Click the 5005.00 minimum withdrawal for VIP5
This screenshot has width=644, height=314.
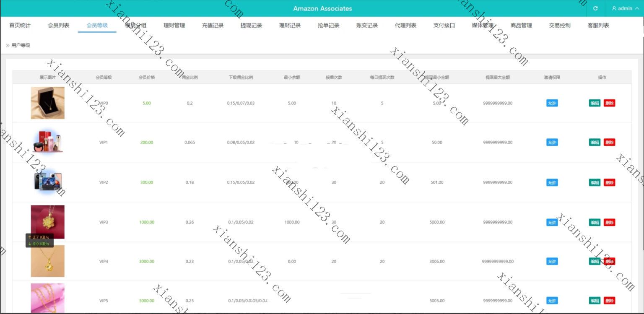pyautogui.click(x=437, y=301)
